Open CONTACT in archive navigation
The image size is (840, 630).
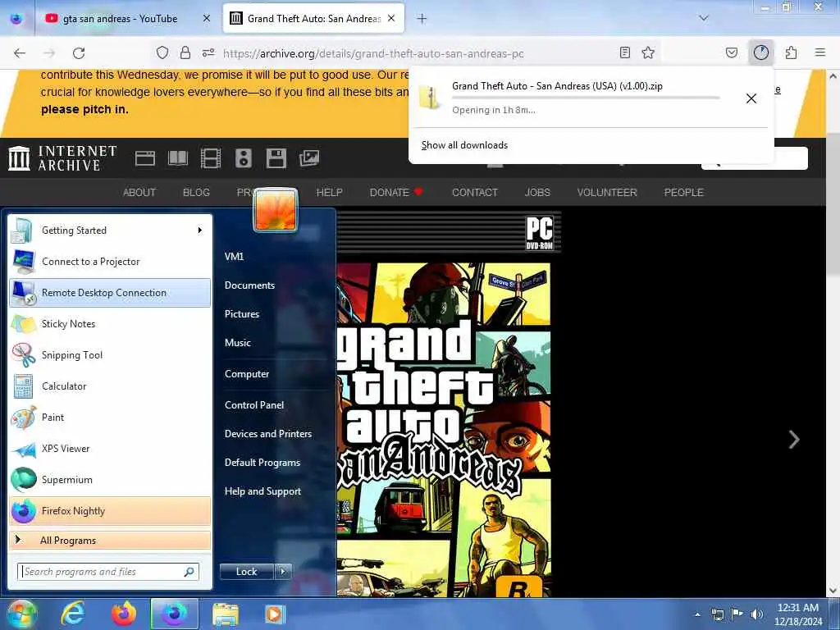[x=475, y=192]
